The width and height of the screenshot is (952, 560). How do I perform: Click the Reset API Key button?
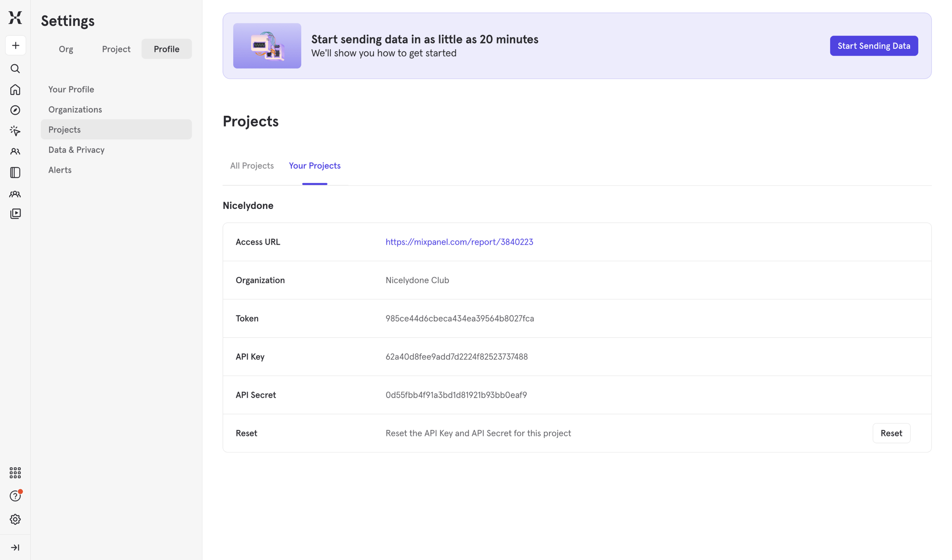point(891,433)
